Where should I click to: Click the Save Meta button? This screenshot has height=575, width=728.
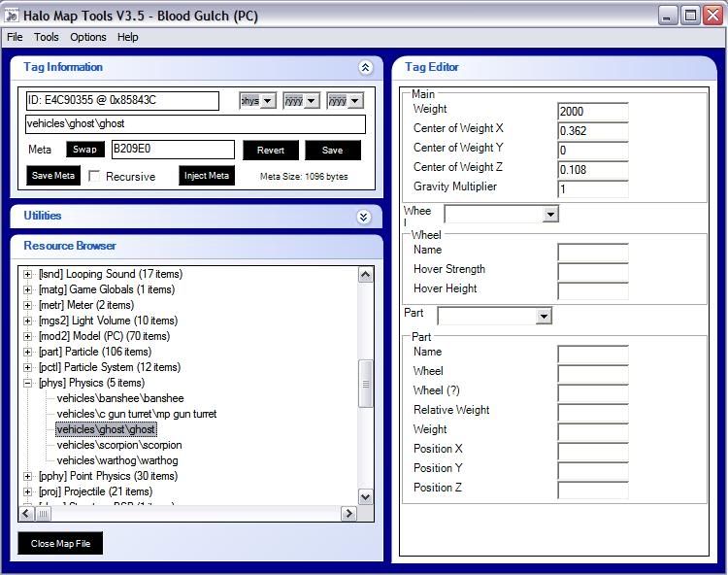[x=53, y=176]
